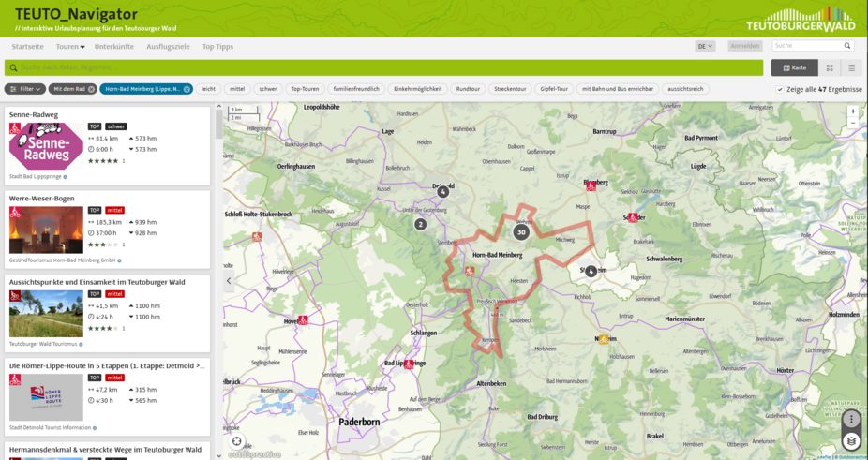Switch to grid view of results

point(830,67)
